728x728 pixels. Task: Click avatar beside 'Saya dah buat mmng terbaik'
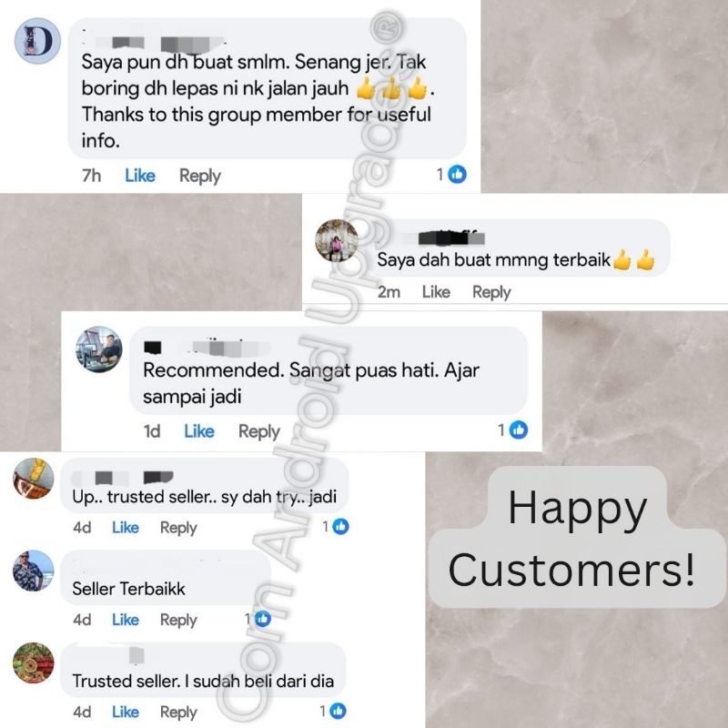pos(337,240)
